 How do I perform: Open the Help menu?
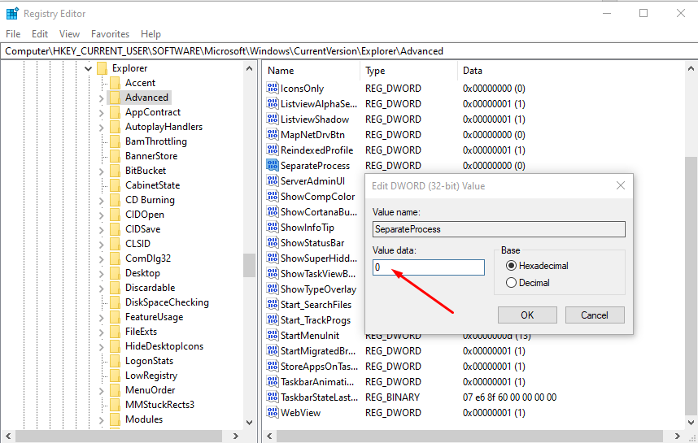[x=150, y=34]
